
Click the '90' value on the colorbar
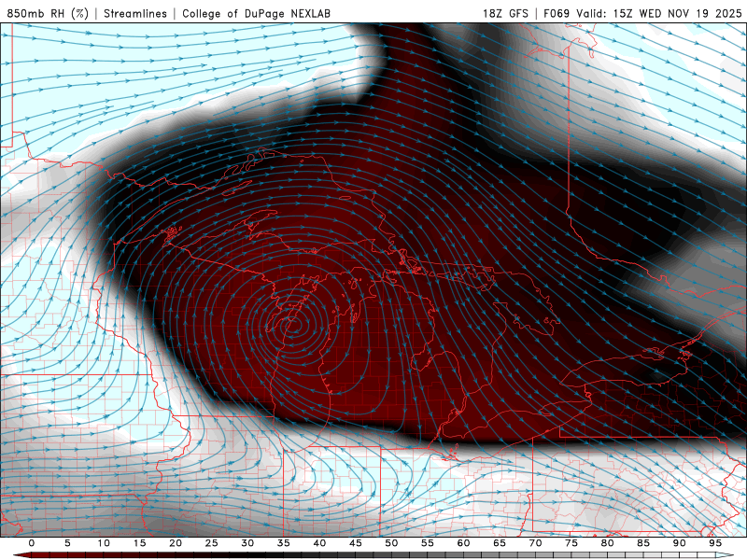tap(680, 543)
